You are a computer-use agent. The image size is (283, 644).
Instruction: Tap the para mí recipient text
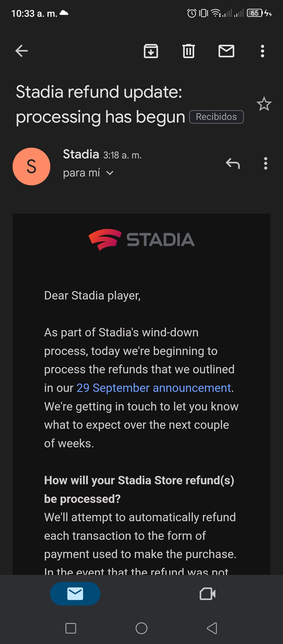[81, 173]
